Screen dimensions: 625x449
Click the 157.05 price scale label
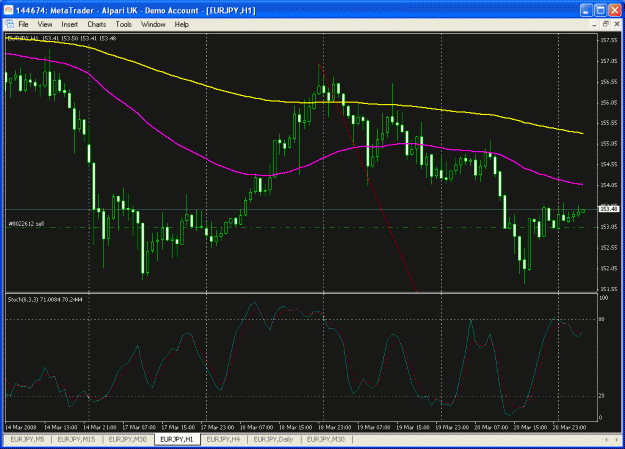point(609,61)
